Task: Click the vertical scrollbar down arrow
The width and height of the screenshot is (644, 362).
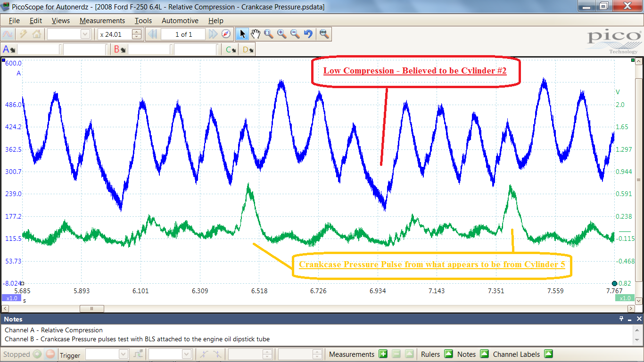Action: pyautogui.click(x=639, y=301)
